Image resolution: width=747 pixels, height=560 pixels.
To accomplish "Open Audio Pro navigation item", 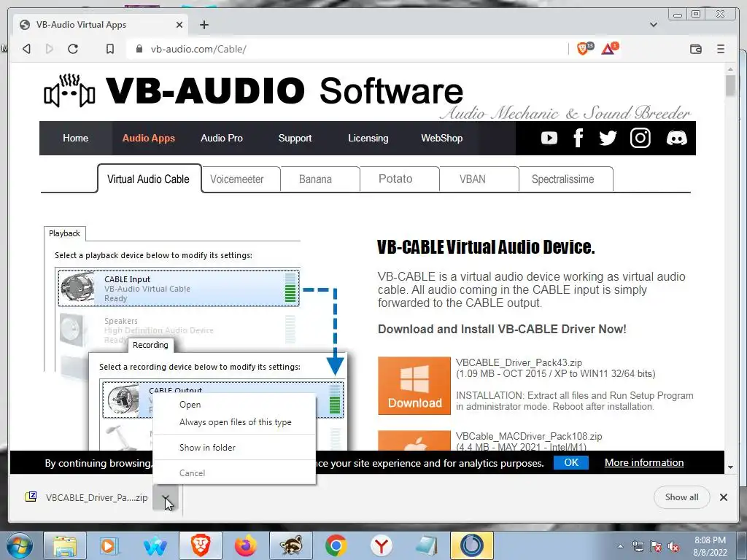I will click(222, 138).
